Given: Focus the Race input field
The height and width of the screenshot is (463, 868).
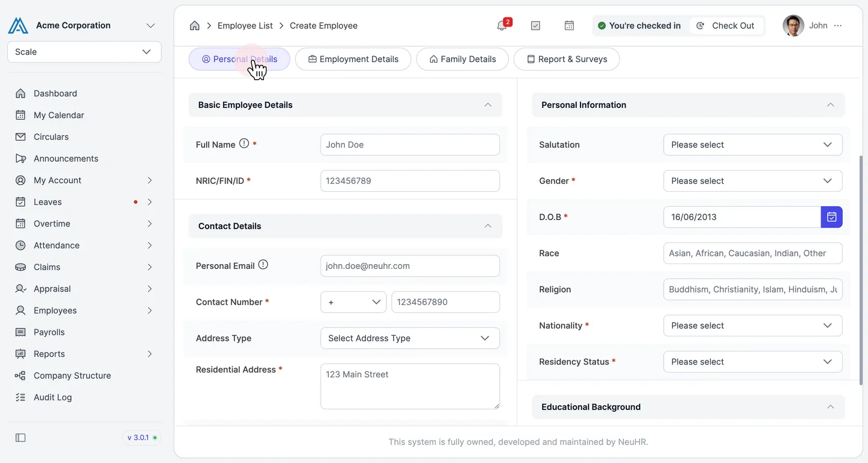Looking at the screenshot, I should 753,253.
